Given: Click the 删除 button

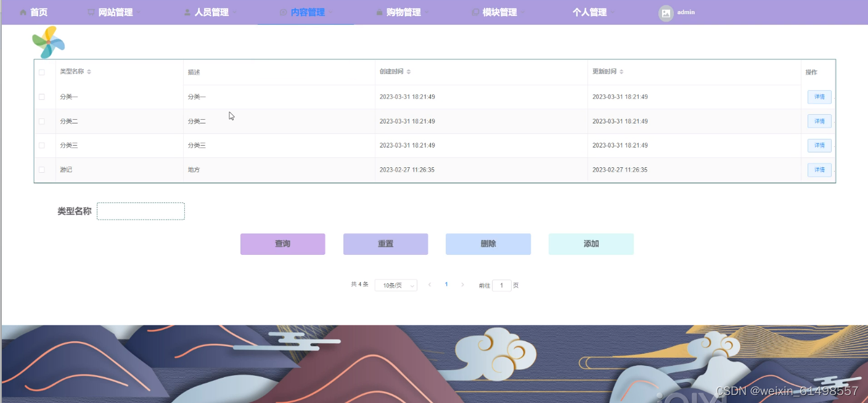Looking at the screenshot, I should pos(488,244).
